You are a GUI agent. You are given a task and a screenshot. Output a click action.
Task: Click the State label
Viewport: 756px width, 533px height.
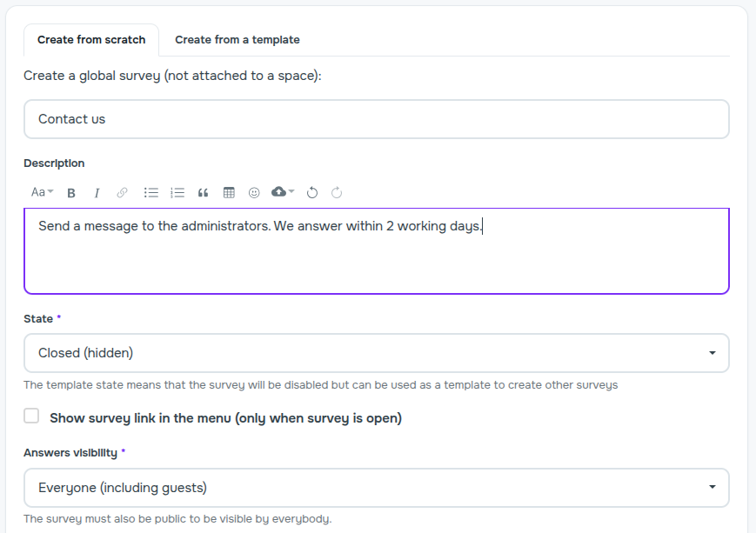38,318
